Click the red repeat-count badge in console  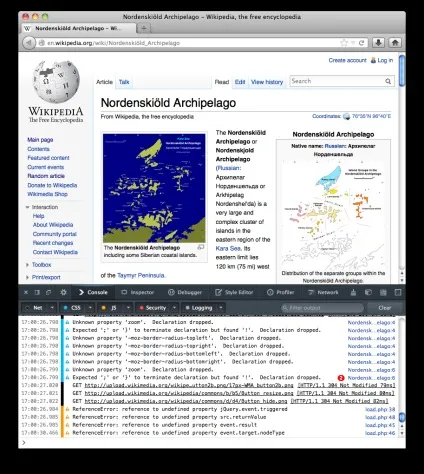tap(341, 378)
